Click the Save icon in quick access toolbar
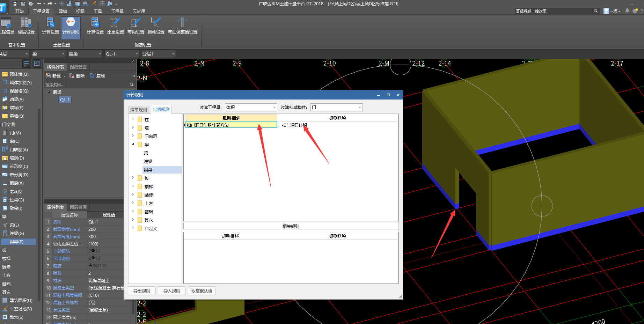 point(15,3)
